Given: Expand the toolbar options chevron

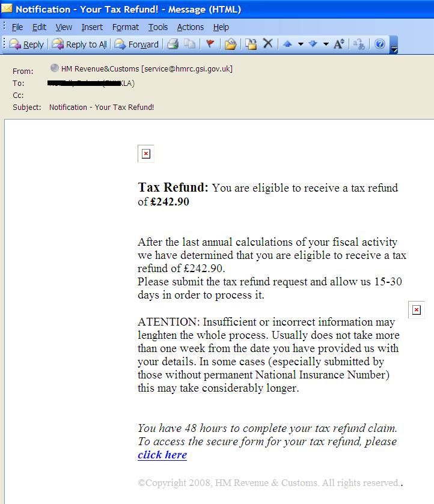Looking at the screenshot, I should pyautogui.click(x=394, y=45).
